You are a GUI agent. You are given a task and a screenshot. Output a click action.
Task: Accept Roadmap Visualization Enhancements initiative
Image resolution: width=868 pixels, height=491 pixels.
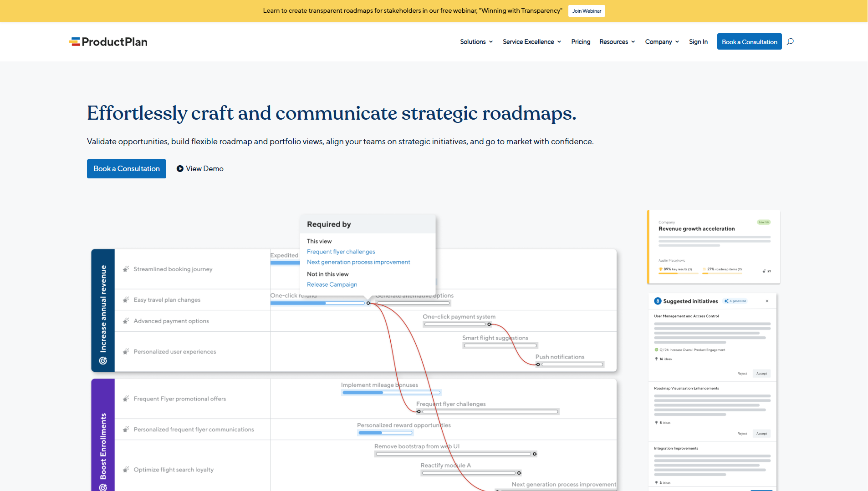tap(761, 434)
